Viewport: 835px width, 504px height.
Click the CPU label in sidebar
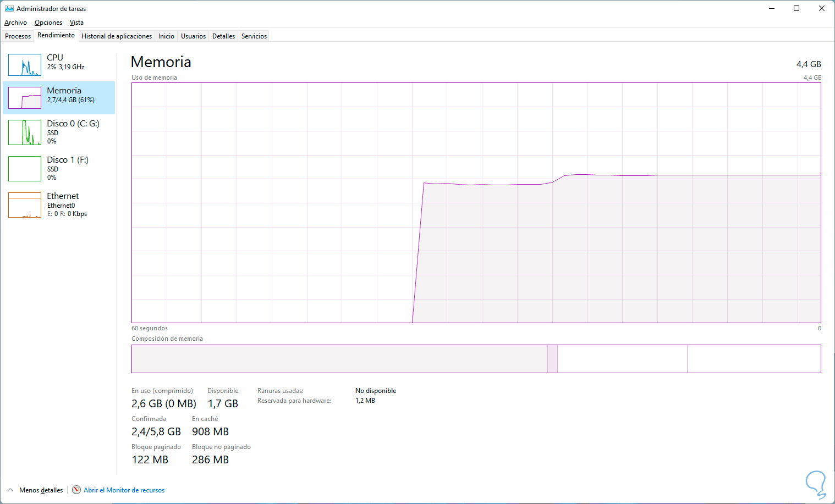pyautogui.click(x=55, y=58)
